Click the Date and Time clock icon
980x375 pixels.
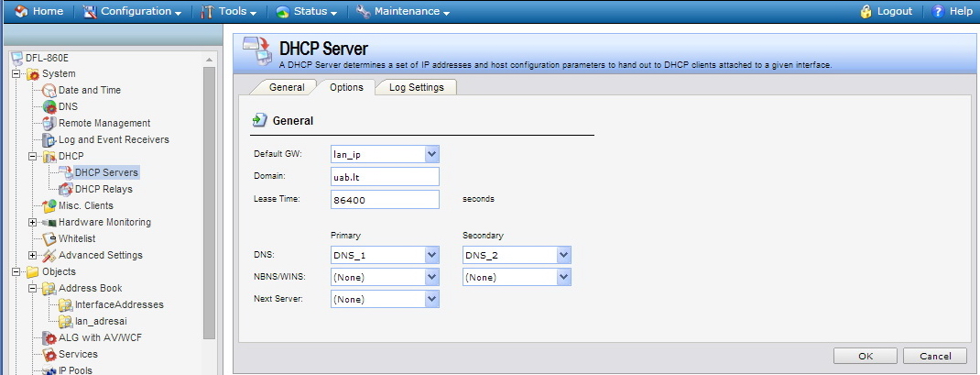tap(49, 91)
